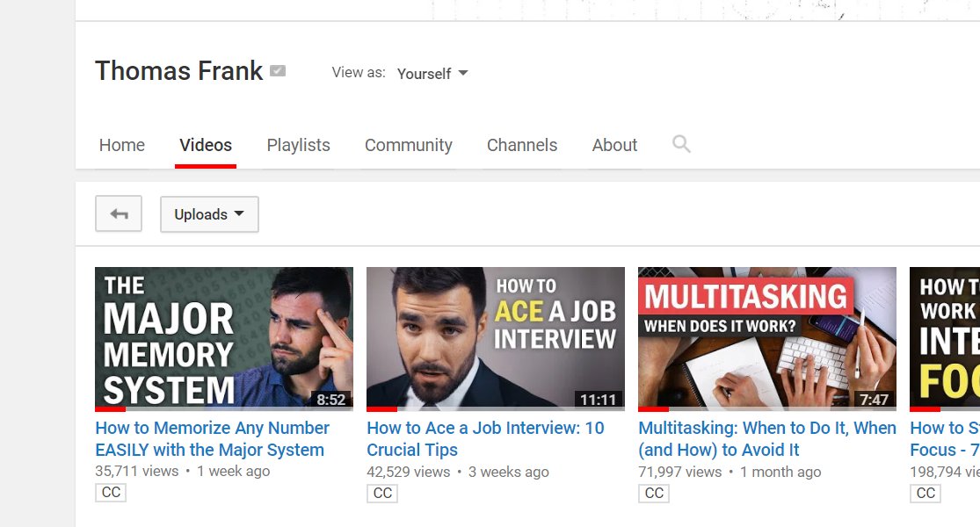980x527 pixels.
Task: Click the 7:47 duration label
Action: 874,400
